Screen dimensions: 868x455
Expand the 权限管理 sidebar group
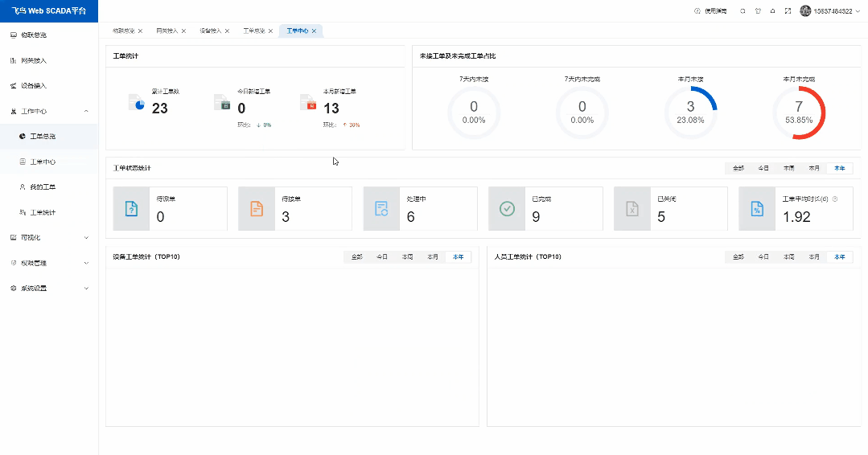coord(49,263)
